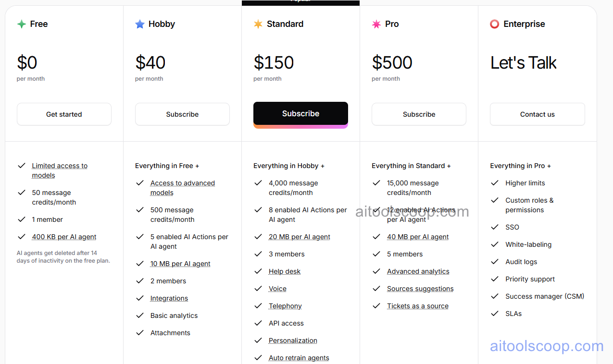Click the checkmark next to Advanced analytics
This screenshot has width=613, height=364.
click(376, 271)
